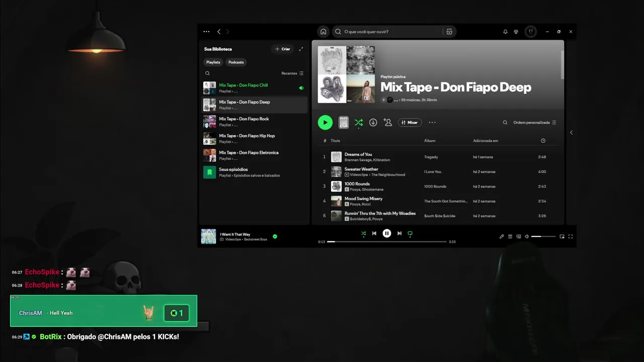Open more options for the playlist
The width and height of the screenshot is (644, 362).
(432, 122)
